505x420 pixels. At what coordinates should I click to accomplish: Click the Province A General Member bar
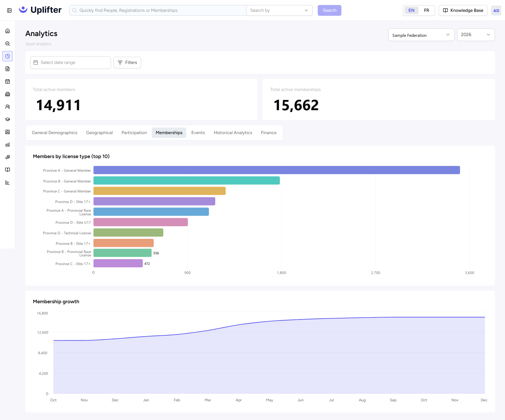277,170
